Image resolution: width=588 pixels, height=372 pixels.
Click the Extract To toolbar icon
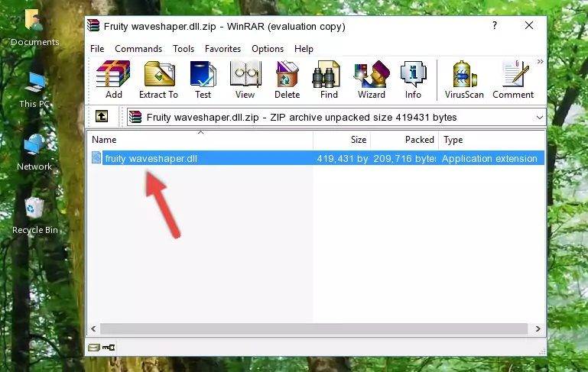(x=158, y=79)
